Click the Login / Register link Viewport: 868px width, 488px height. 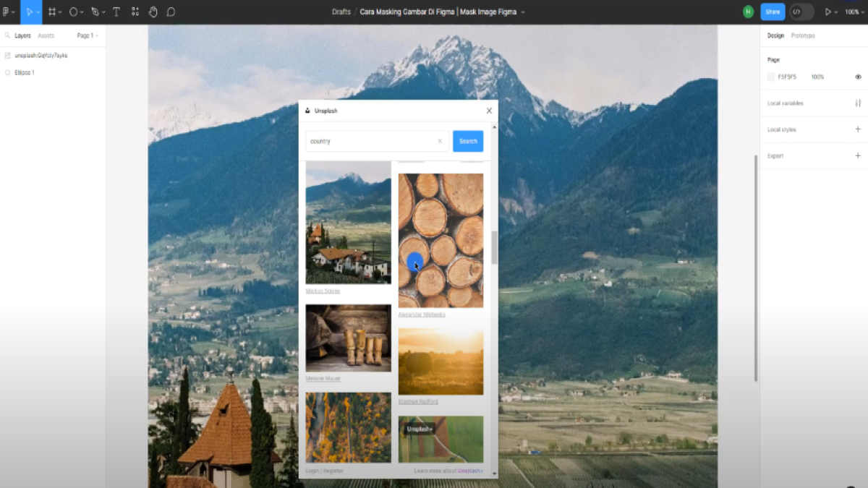point(324,471)
